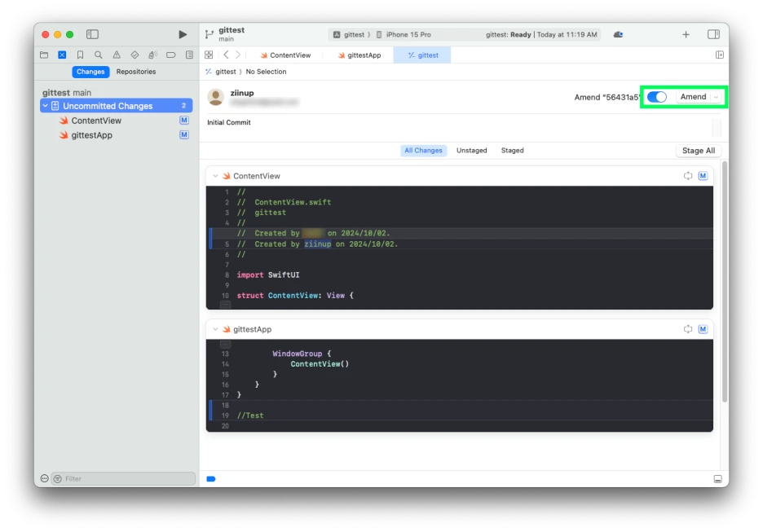Viewport: 763px width, 532px height.
Task: Expand hidden lines above line 13 in gittestApp
Action: pos(225,344)
